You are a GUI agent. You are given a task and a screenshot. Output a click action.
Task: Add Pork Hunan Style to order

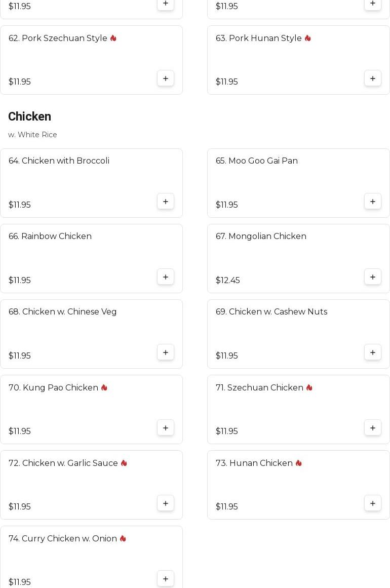373,79
